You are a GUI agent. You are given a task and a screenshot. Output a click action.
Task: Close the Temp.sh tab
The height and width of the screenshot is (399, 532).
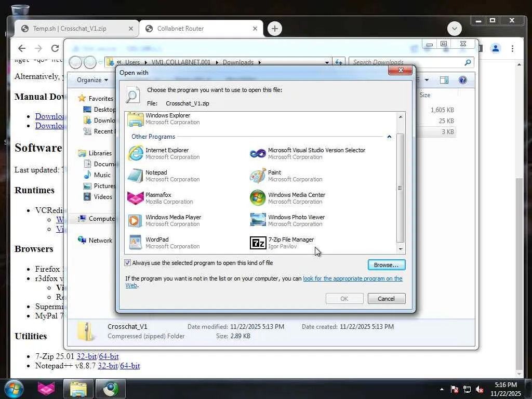[x=131, y=29]
